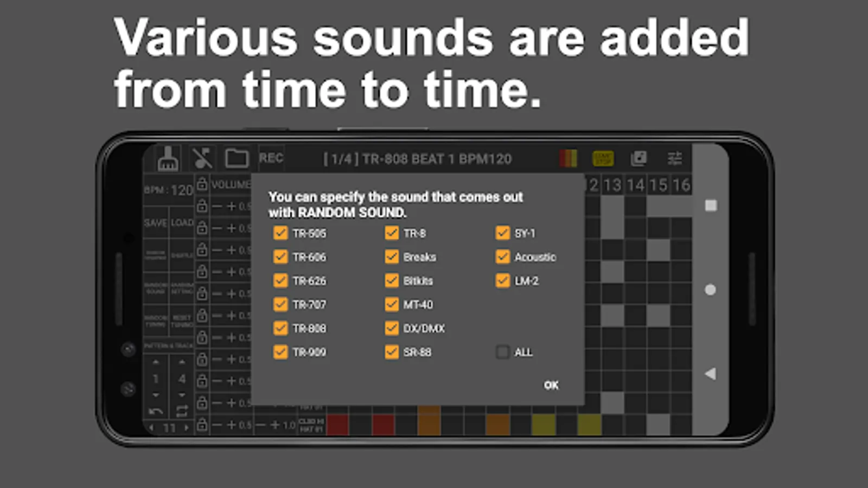Uncheck the Bitkits checkbox
The height and width of the screenshot is (488, 868).
pos(392,281)
